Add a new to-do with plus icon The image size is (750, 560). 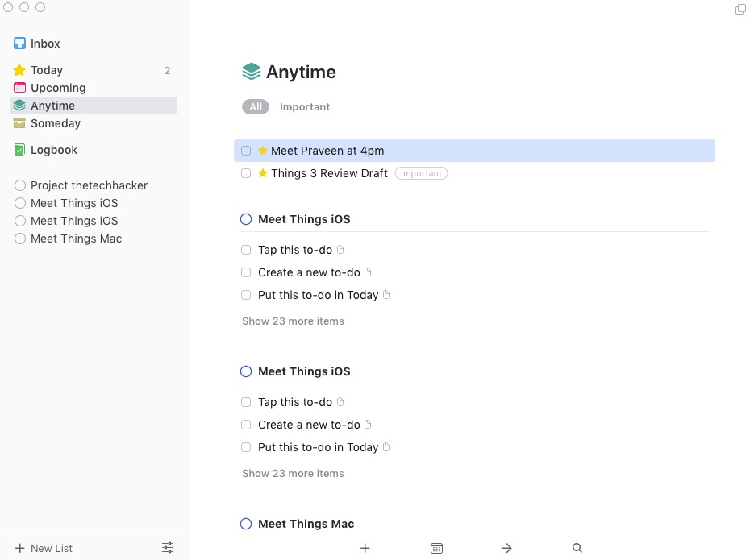click(x=365, y=548)
